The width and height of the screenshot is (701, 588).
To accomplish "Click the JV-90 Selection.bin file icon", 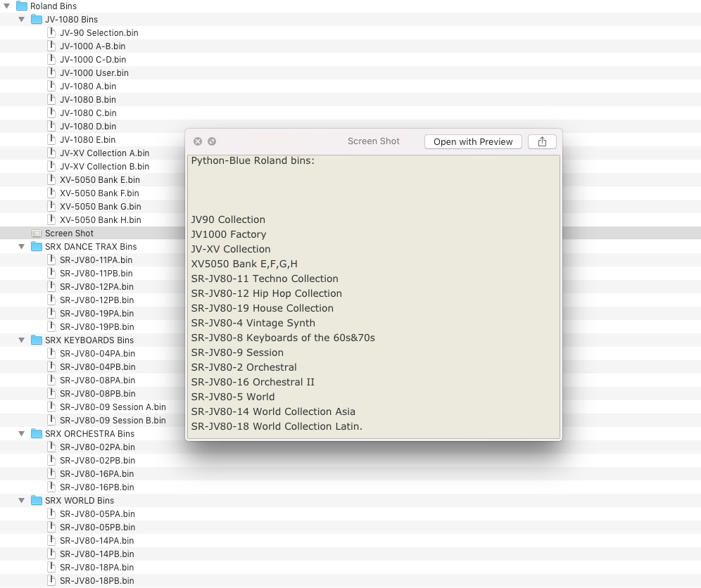I will 51,32.
